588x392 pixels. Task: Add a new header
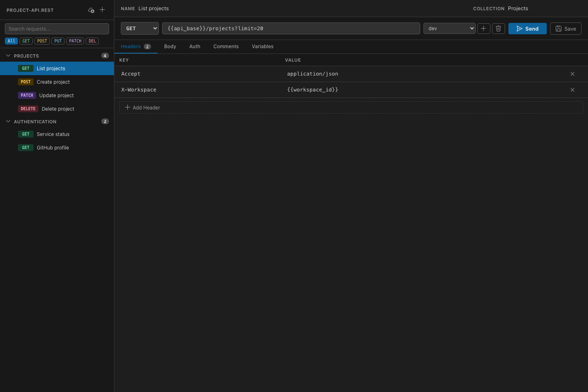coord(351,107)
